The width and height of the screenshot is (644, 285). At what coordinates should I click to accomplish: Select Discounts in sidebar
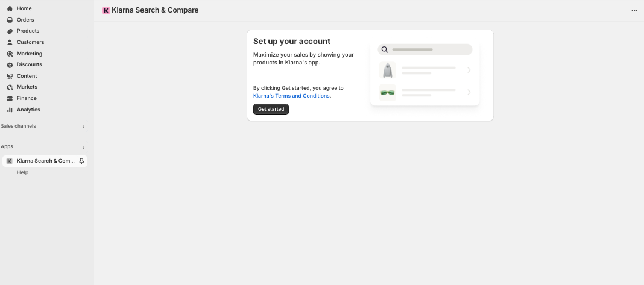(x=29, y=64)
